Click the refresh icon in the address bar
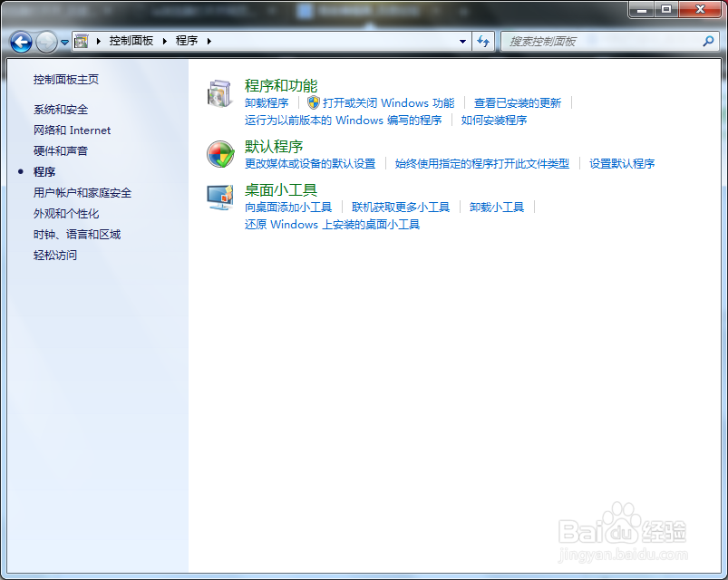728x580 pixels. (482, 41)
